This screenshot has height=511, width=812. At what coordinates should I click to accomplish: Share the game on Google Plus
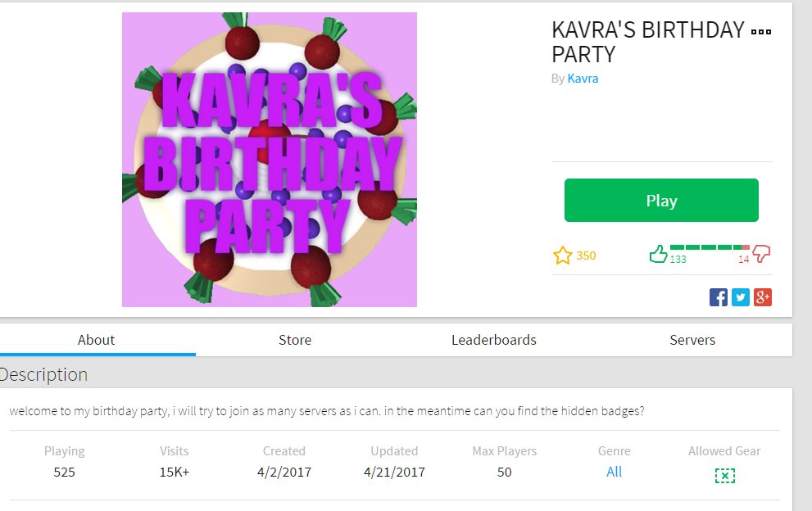[763, 297]
